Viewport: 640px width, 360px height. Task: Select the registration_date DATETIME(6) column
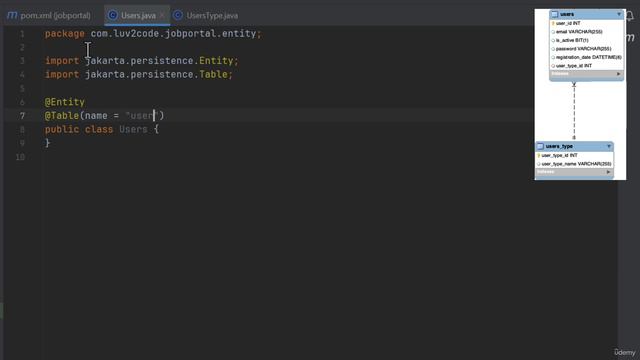(588, 58)
